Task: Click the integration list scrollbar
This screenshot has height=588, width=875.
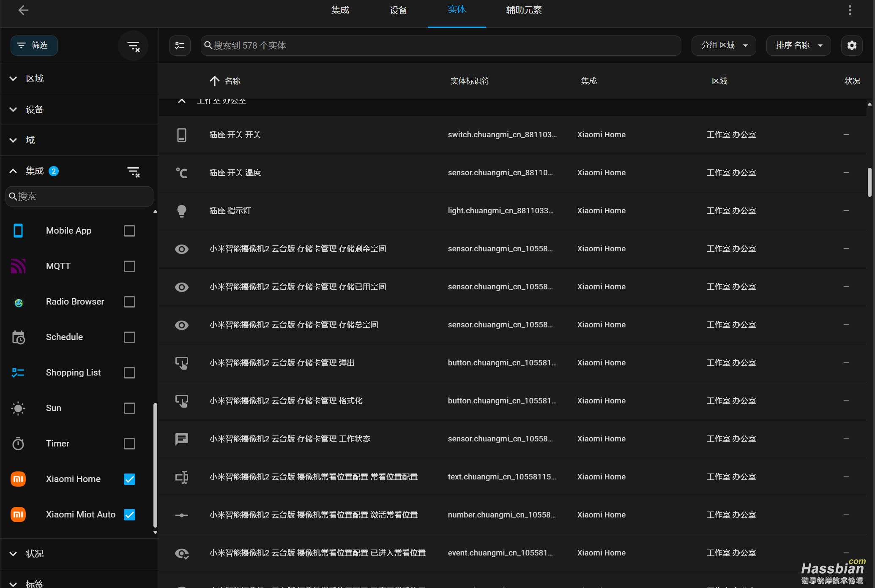Action: point(155,465)
